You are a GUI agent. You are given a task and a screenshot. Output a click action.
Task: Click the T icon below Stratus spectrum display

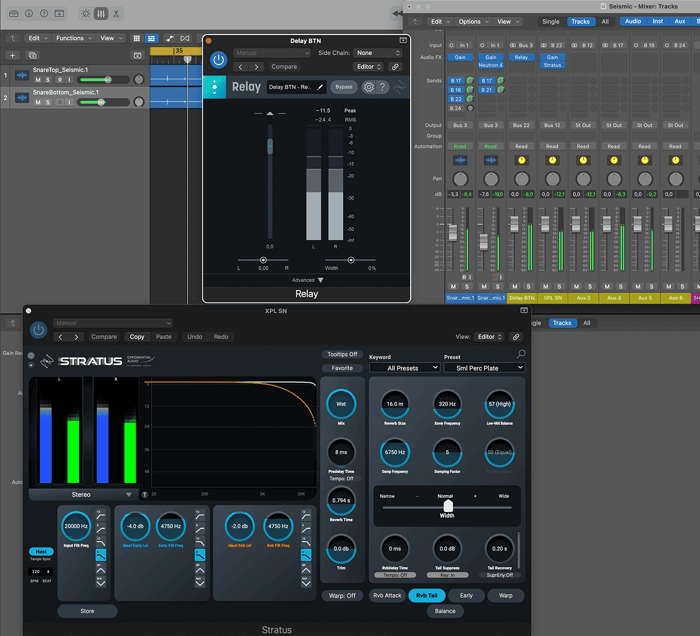(145, 495)
